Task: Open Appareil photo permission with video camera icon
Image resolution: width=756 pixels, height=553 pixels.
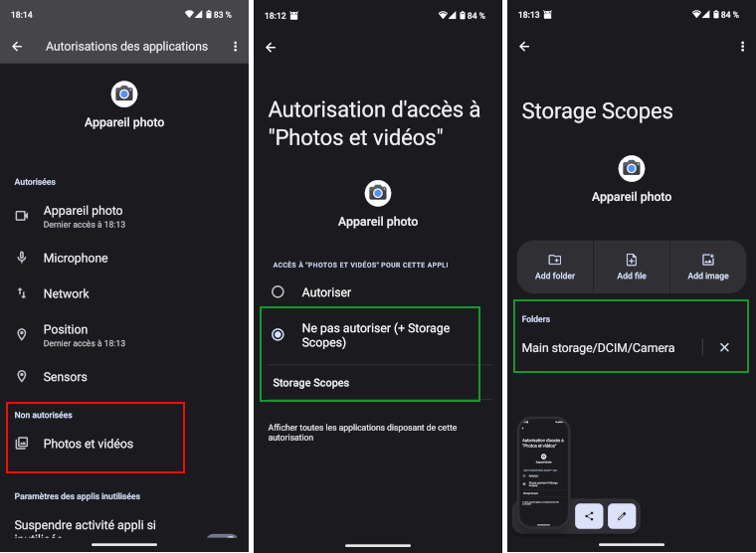Action: click(124, 217)
